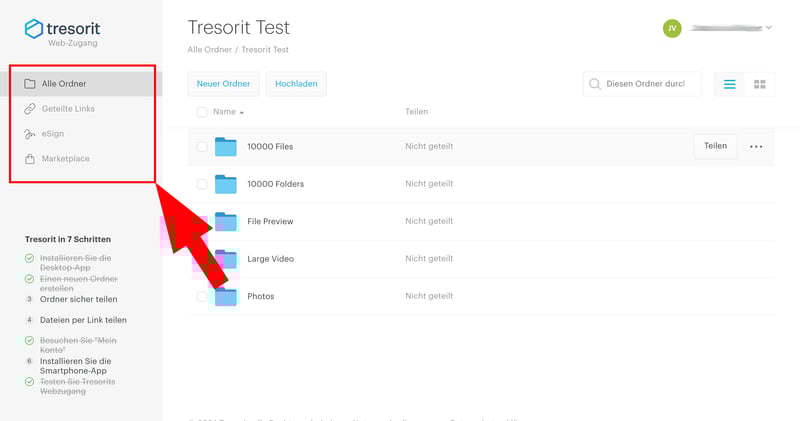This screenshot has width=800, height=421.
Task: Expand the account dropdown chevron
Action: point(769,28)
